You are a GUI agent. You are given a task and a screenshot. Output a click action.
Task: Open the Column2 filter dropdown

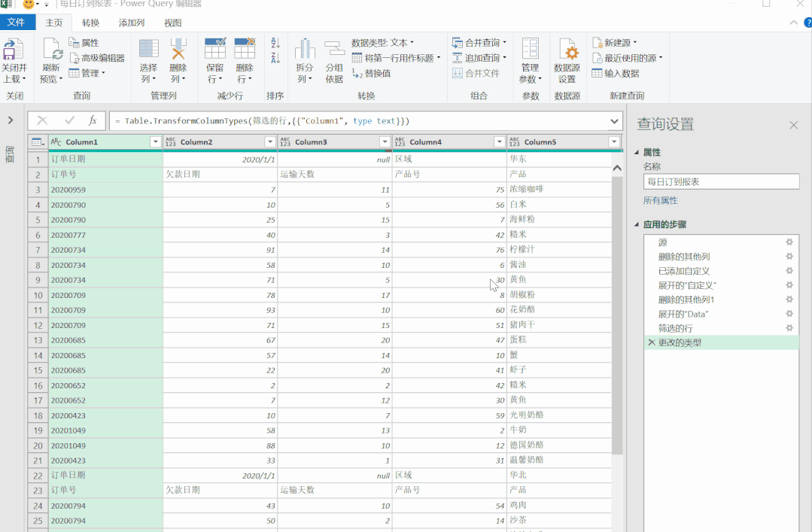point(270,142)
